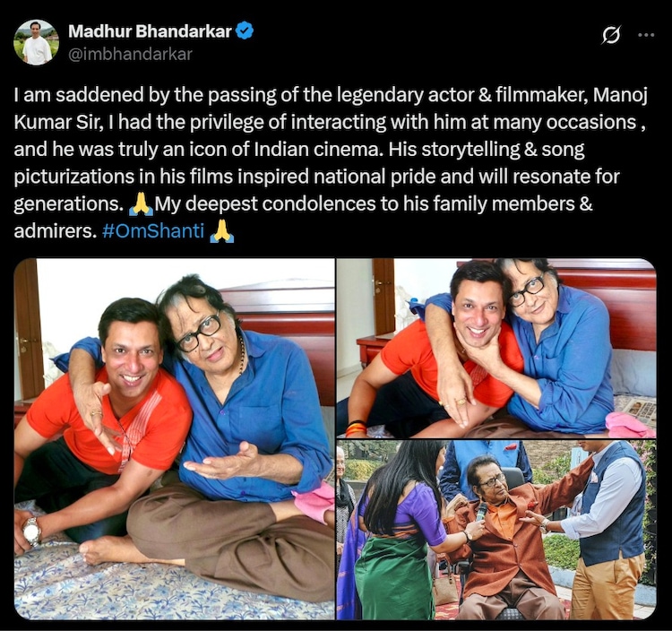672x631 pixels.
Task: Click the 'Manoj' name in tweet text
Action: [620, 95]
